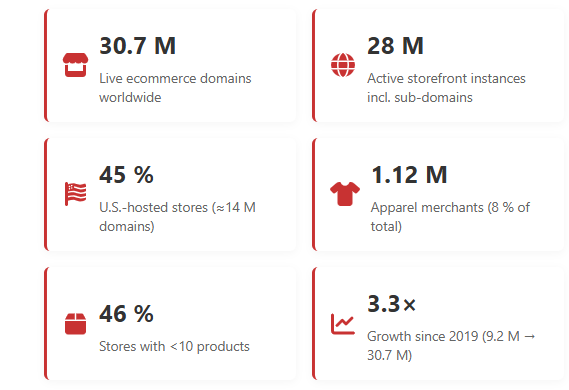Select the '3.3×' figure
Screen dimensions: 569x390
point(392,304)
